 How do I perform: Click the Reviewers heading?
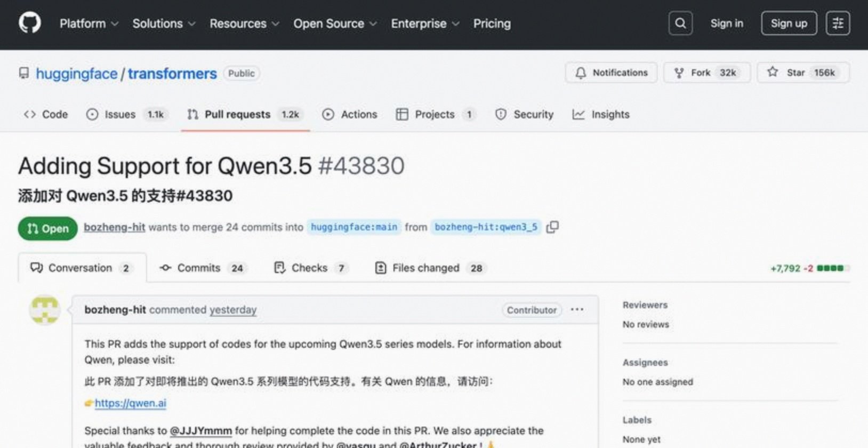pyautogui.click(x=645, y=305)
